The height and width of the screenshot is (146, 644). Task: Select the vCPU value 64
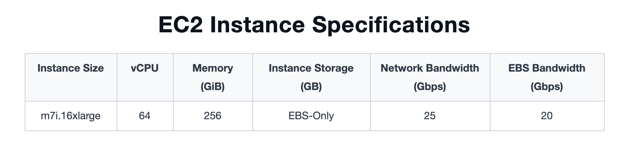click(x=145, y=116)
